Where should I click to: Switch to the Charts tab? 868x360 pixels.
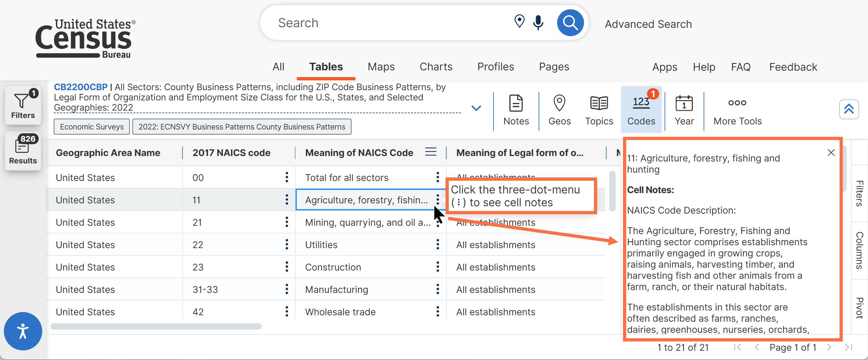[436, 67]
